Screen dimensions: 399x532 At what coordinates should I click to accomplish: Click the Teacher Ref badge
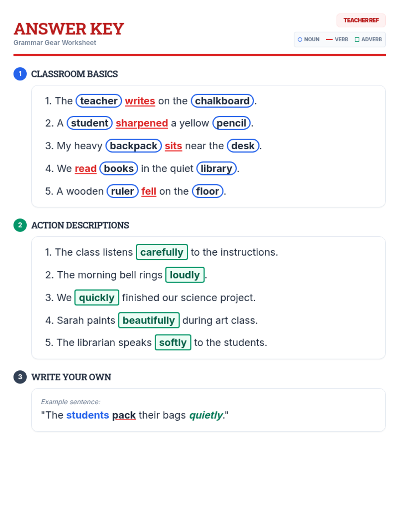click(x=361, y=20)
